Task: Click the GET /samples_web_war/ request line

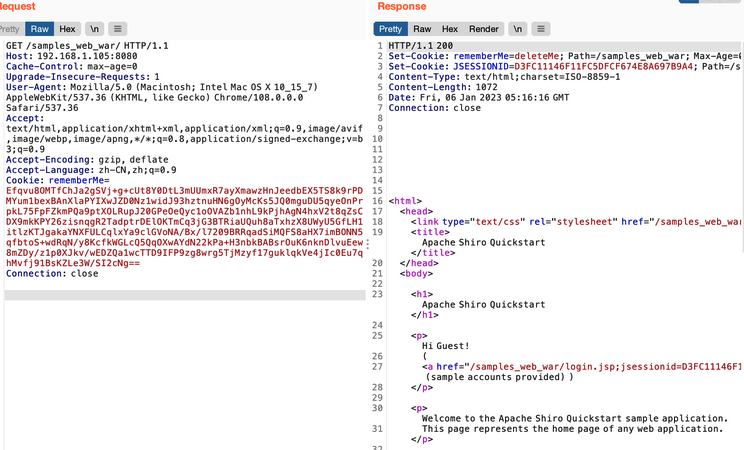Action: pos(87,46)
